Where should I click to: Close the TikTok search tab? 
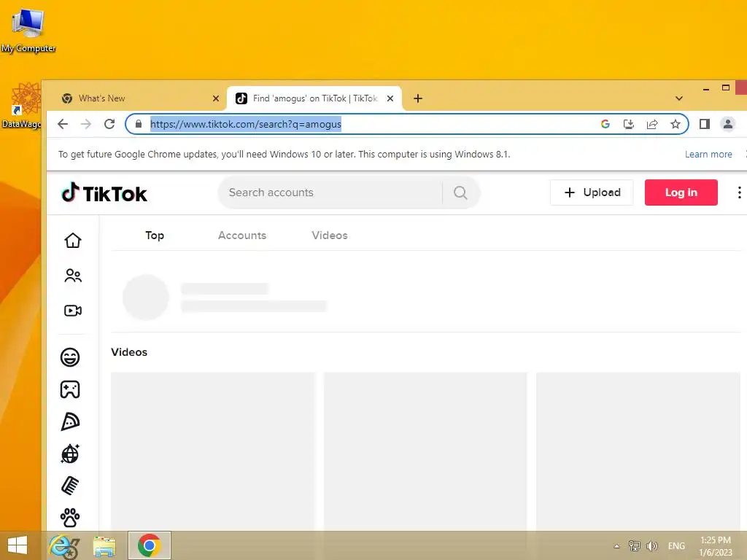[390, 98]
